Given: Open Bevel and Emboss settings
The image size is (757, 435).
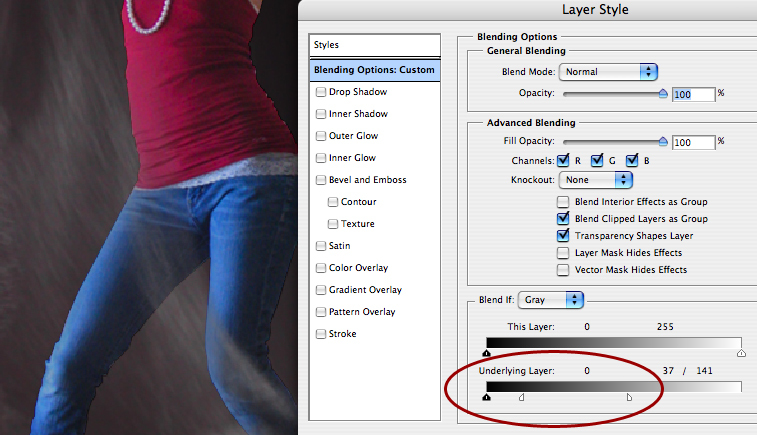Looking at the screenshot, I should pyautogui.click(x=368, y=180).
